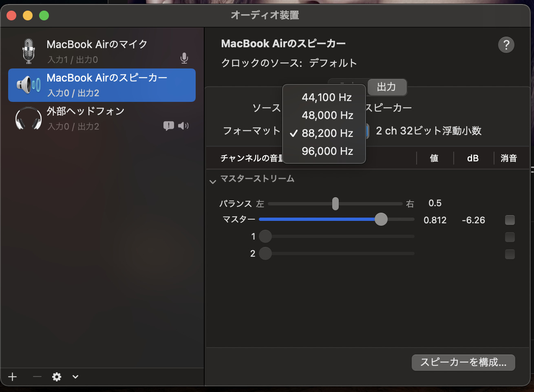Click the MacBook Air microphone device icon
The width and height of the screenshot is (534, 392).
click(x=29, y=51)
